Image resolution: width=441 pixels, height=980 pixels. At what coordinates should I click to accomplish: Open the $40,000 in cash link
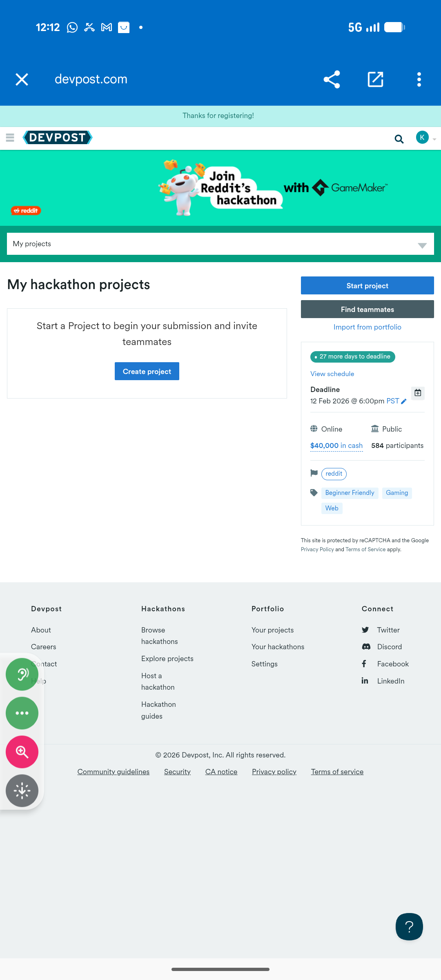click(x=336, y=445)
